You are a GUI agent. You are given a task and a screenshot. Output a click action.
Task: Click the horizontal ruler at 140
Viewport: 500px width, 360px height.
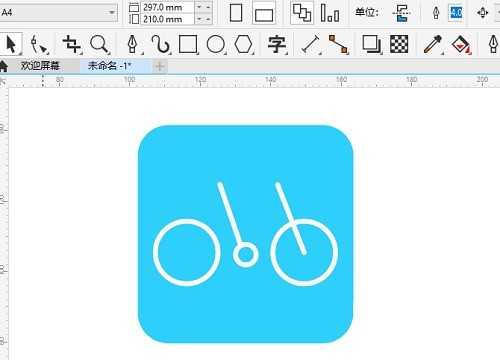click(x=271, y=81)
